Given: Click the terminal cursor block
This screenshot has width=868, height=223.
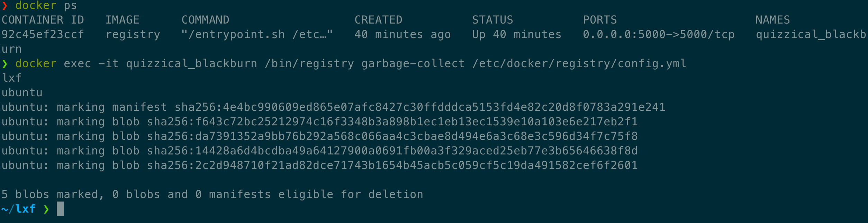Looking at the screenshot, I should (x=60, y=209).
